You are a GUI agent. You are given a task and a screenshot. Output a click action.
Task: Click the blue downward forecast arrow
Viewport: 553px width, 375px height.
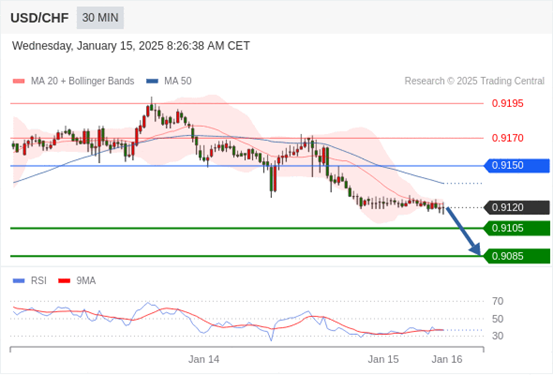pos(463,231)
